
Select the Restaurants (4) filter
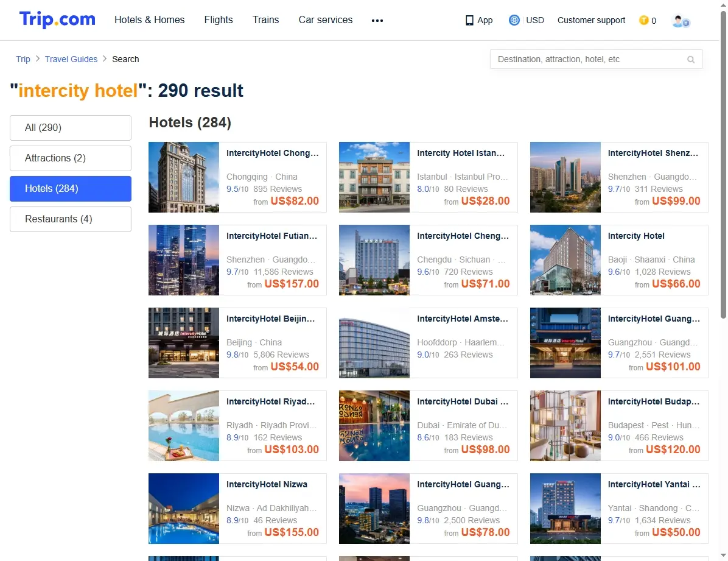tap(71, 219)
